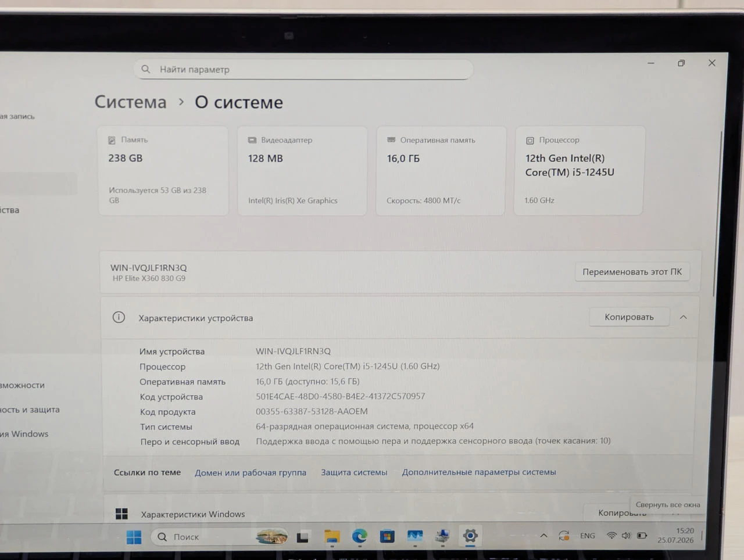Click device name WIN-IVQJLF1RN3Q in specs list
Image resolution: width=744 pixels, height=560 pixels.
[x=293, y=351]
